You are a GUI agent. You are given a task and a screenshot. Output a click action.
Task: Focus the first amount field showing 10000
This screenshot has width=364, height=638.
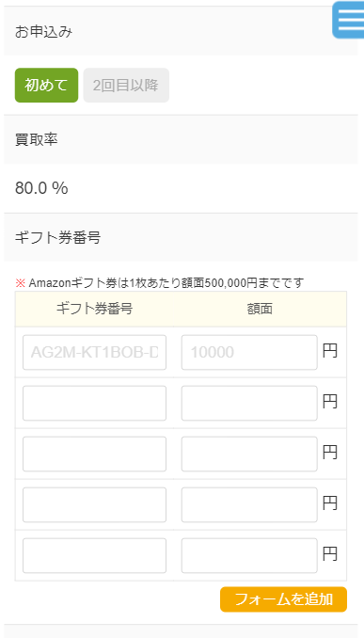(249, 352)
